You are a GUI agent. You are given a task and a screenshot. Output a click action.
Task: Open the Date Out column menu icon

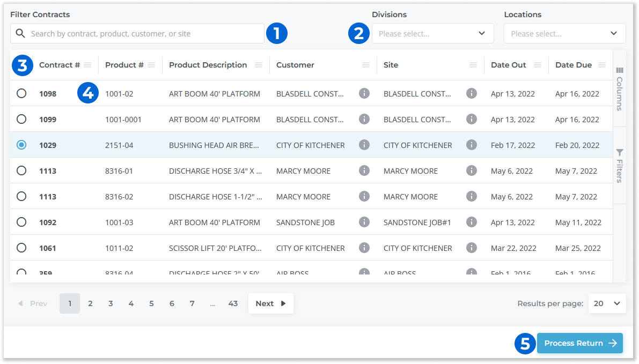pos(538,65)
